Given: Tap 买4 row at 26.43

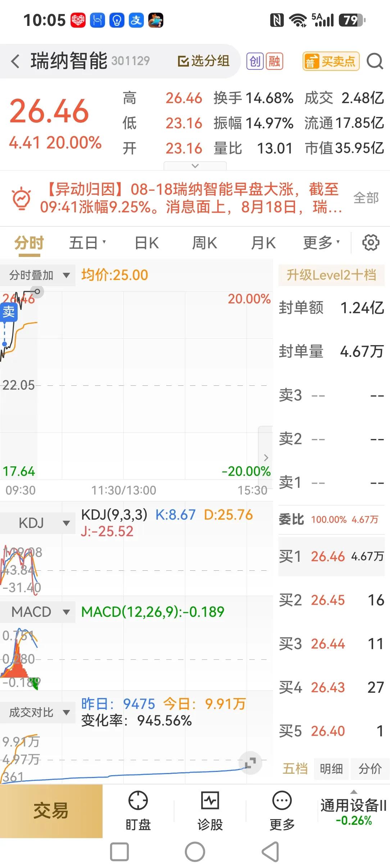Looking at the screenshot, I should pos(331,687).
